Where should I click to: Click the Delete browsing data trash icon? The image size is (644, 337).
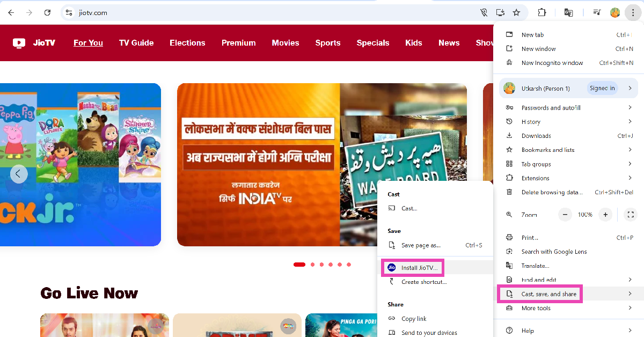coord(509,192)
